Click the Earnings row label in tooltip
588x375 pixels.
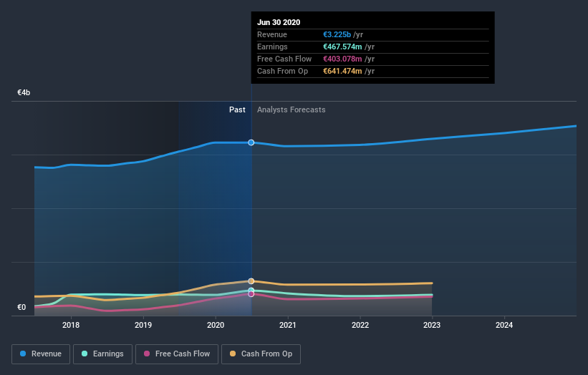[273, 47]
